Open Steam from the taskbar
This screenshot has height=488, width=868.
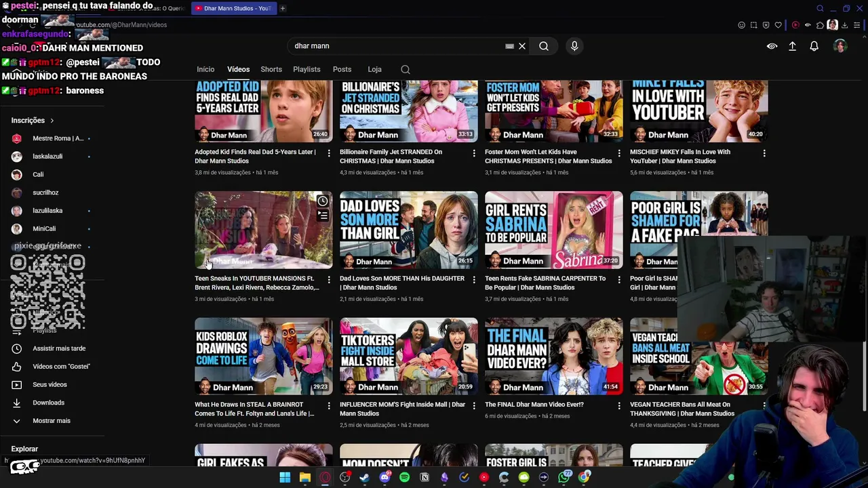pos(364,477)
